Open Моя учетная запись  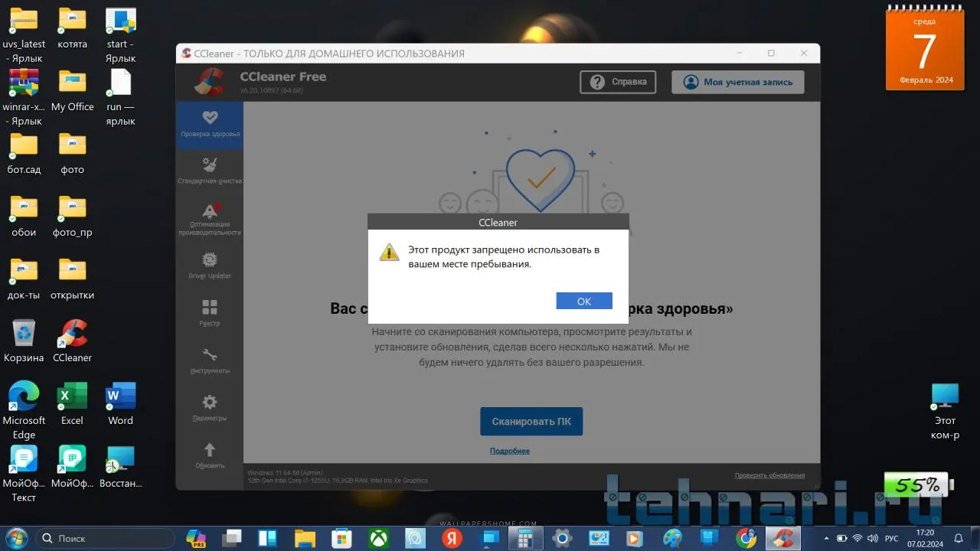[x=738, y=82]
